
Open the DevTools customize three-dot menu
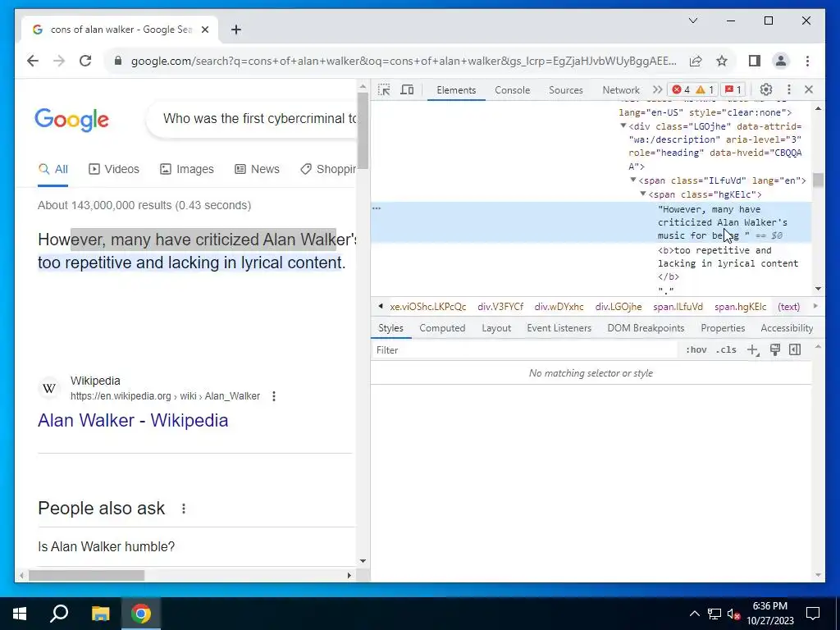tap(788, 89)
